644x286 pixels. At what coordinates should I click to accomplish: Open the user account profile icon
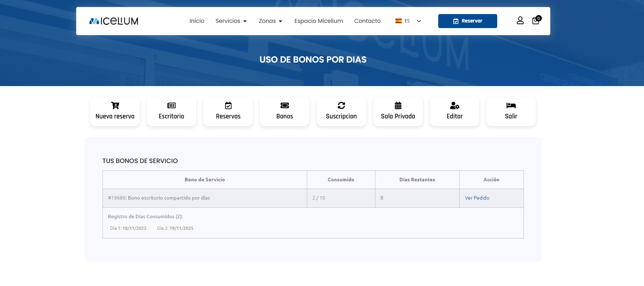coord(520,21)
